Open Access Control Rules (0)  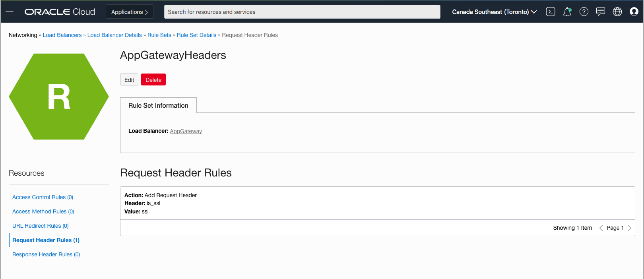[x=43, y=197]
